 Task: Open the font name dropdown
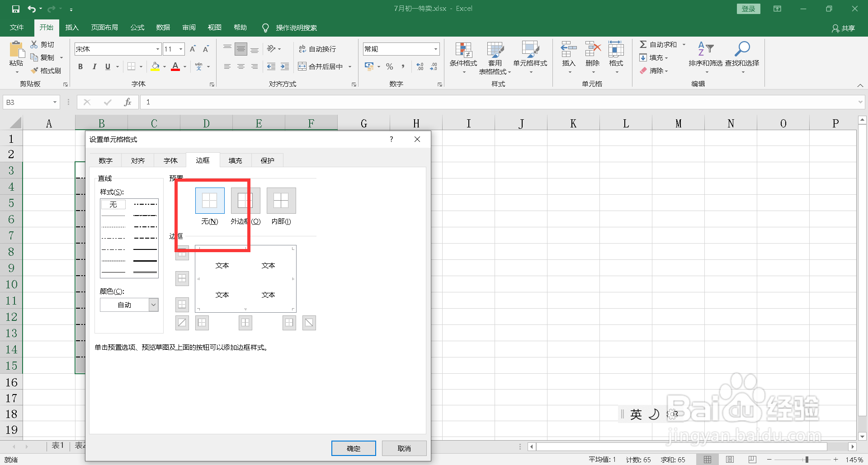tap(157, 49)
